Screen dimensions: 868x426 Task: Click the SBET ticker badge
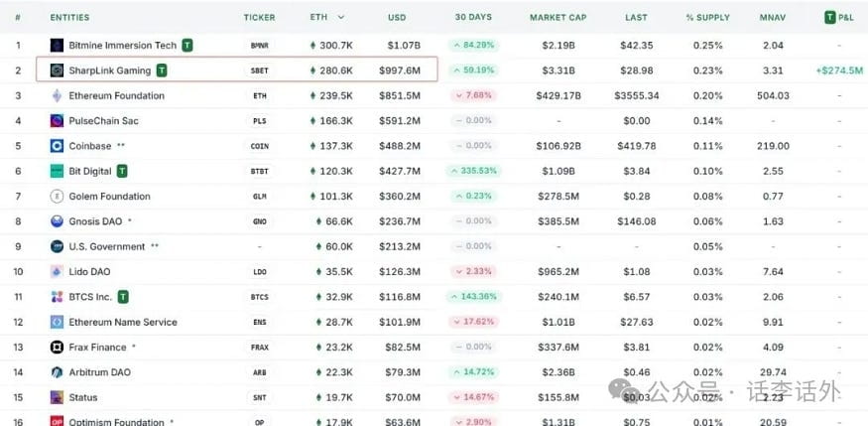[x=260, y=71]
